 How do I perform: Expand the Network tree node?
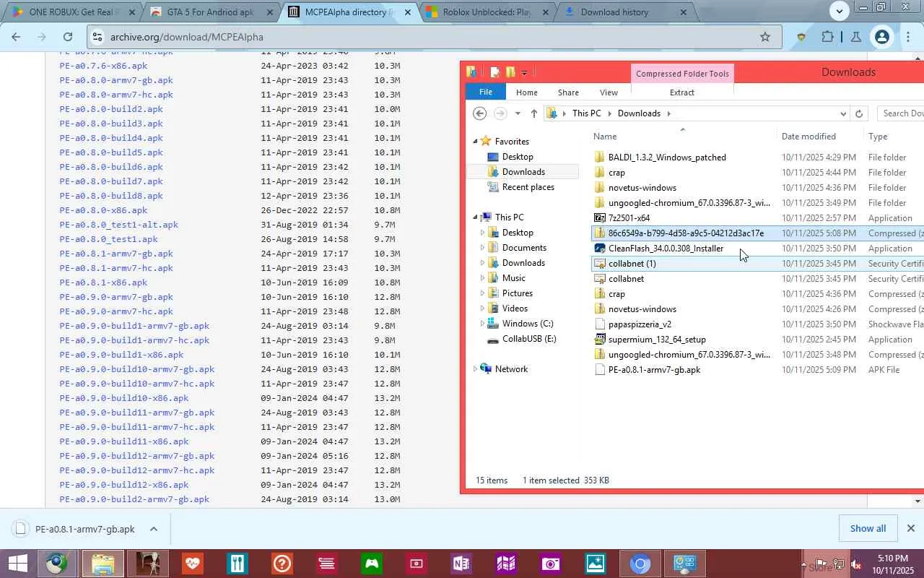point(475,369)
